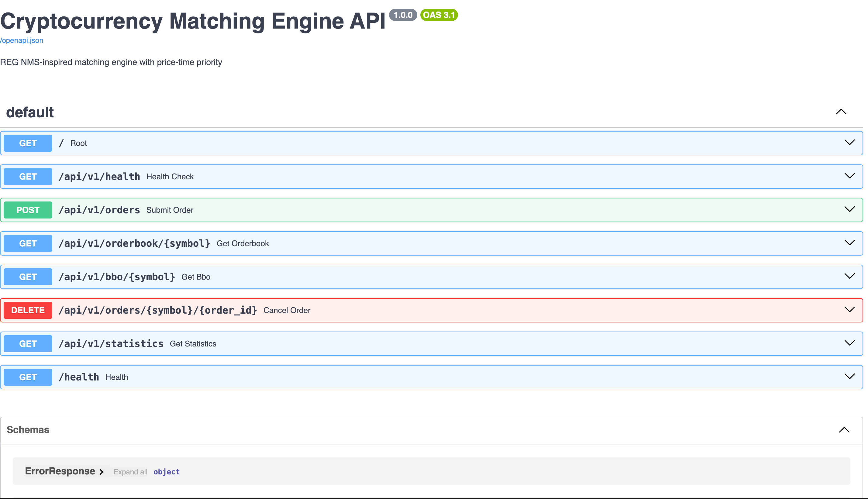Expand the Get Orderbook endpoint arrow

click(x=850, y=243)
